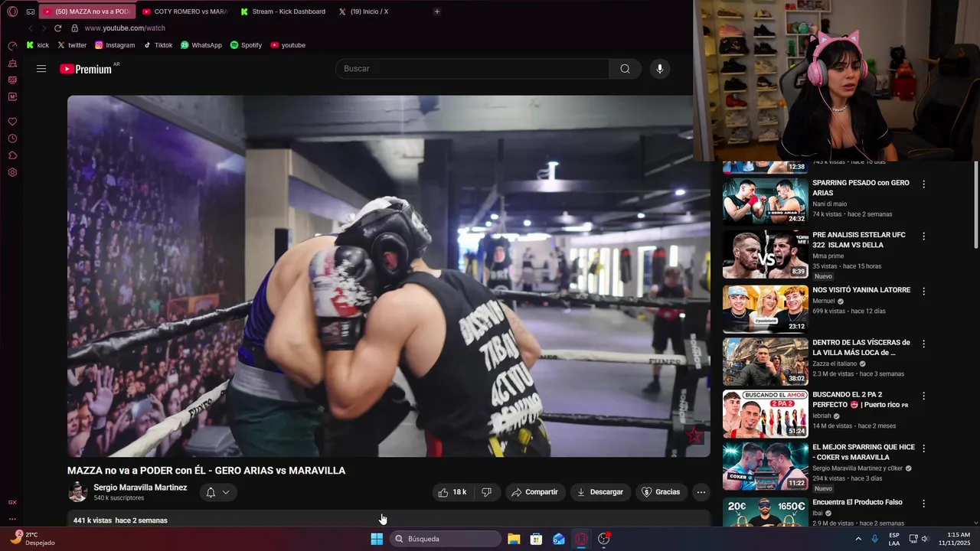Screen dimensions: 980x551
Task: Open options for SPARRING PESADO con GERO ARIAS
Action: coord(923,184)
